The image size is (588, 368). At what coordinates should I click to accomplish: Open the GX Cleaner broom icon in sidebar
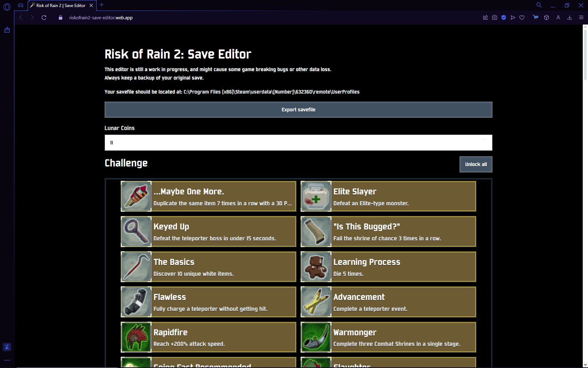[x=7, y=30]
